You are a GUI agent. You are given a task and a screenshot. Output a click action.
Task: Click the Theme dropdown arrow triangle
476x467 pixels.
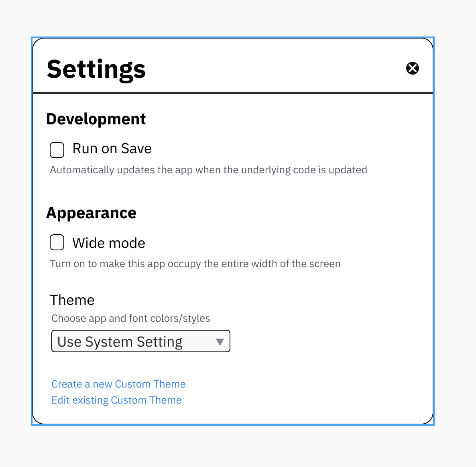(x=220, y=342)
